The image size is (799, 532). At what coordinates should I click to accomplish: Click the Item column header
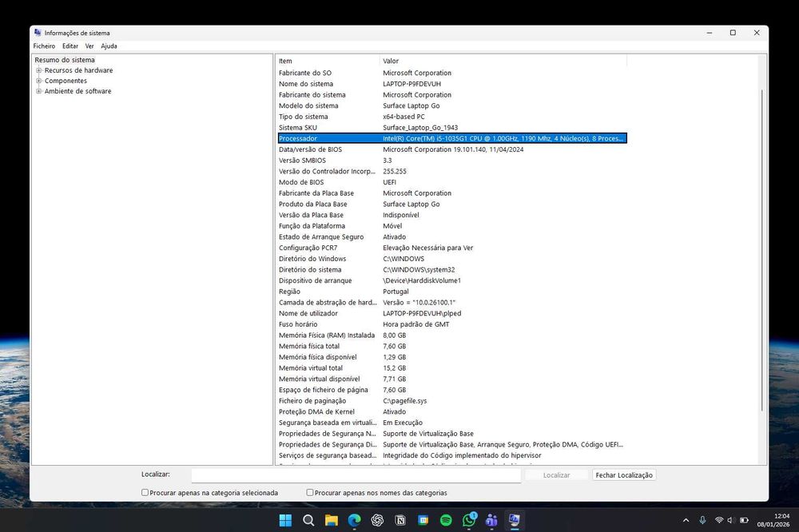point(328,61)
